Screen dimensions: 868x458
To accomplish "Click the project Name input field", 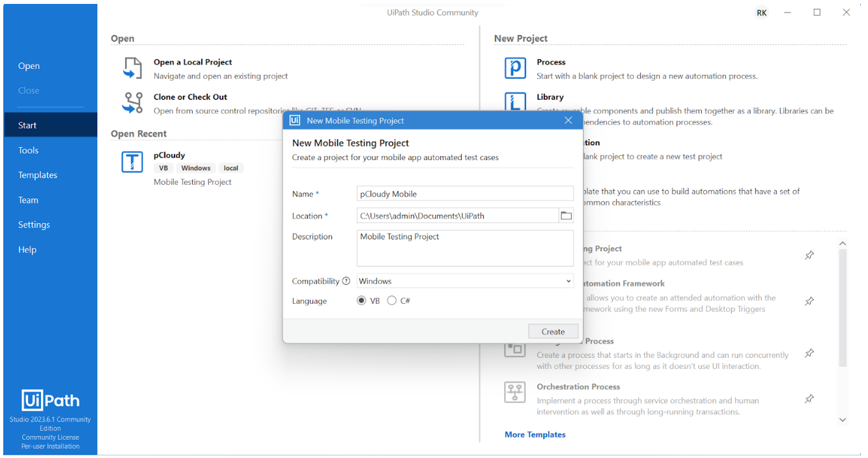I will click(x=465, y=194).
